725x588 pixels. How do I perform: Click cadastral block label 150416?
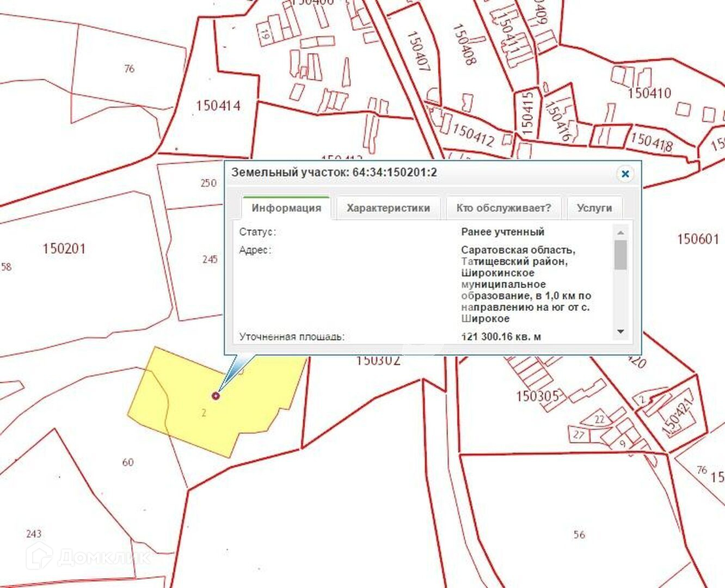(558, 121)
